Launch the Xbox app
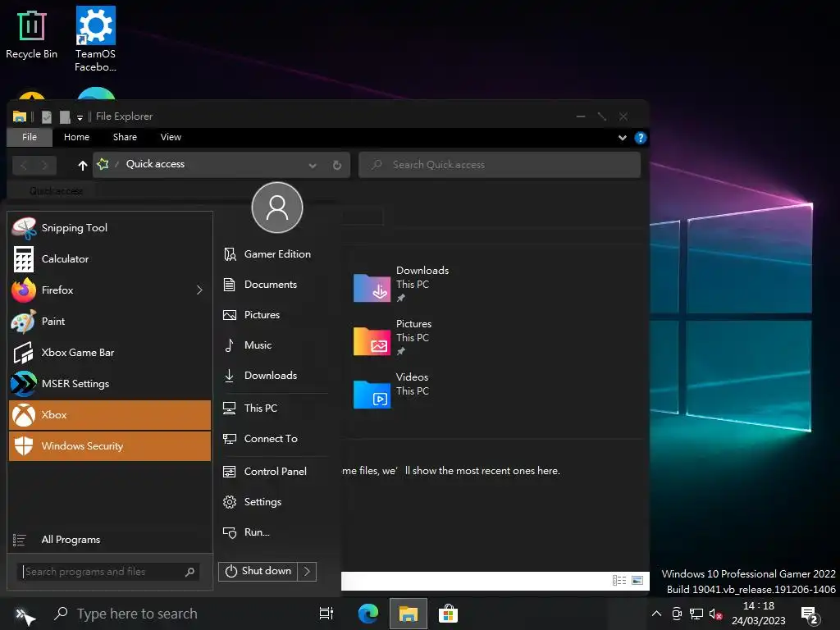840x630 pixels. [110, 414]
